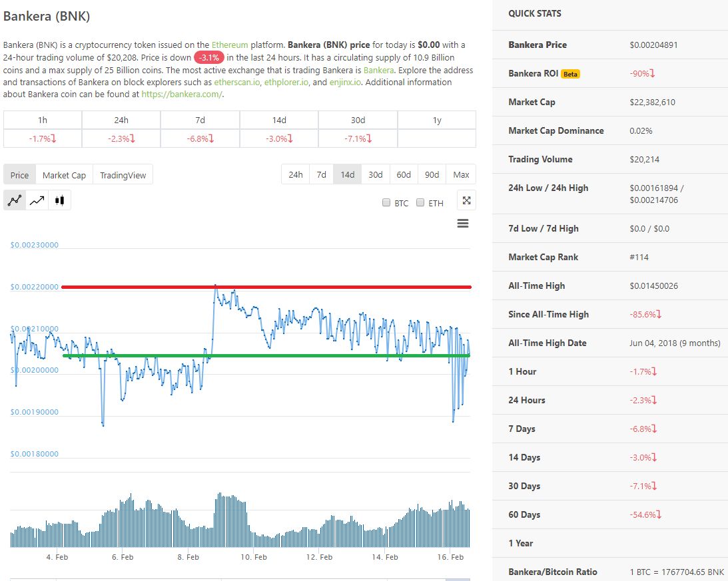728x581 pixels.
Task: Click the Bankera/Bitcoin Ratio value
Action: click(677, 572)
